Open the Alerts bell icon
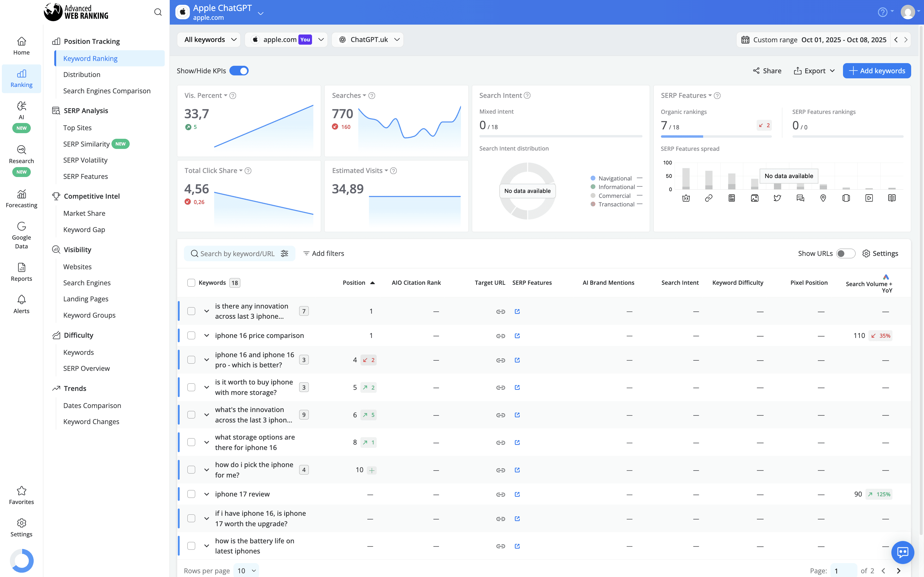The height and width of the screenshot is (577, 924). pyautogui.click(x=21, y=299)
